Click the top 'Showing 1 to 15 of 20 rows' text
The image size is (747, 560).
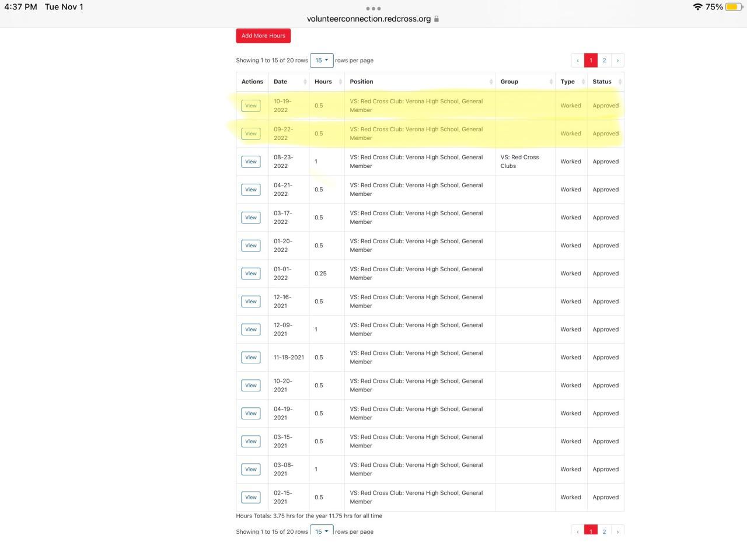tap(272, 60)
